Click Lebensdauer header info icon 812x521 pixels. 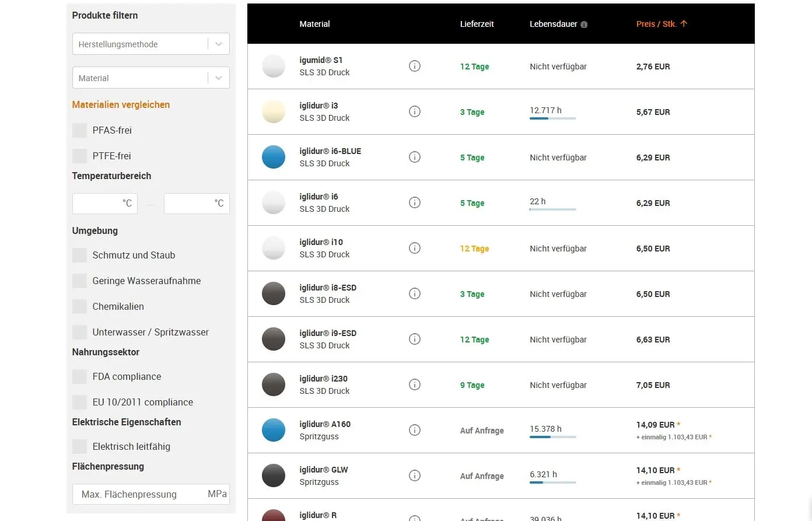coord(584,25)
